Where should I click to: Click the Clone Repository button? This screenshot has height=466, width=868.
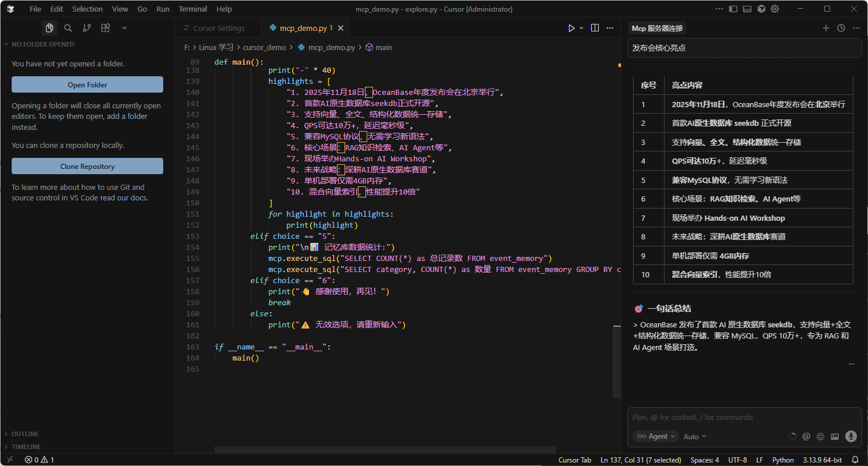pyautogui.click(x=87, y=166)
